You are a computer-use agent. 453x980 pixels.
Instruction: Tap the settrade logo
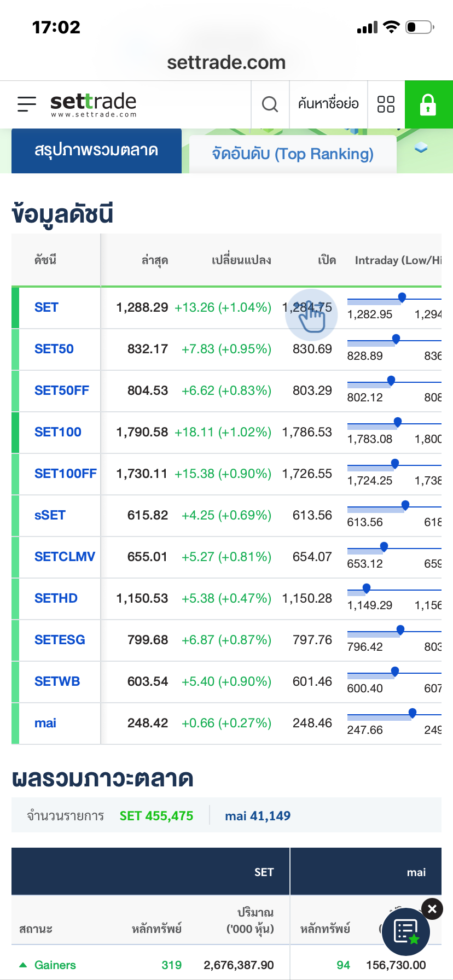[93, 104]
